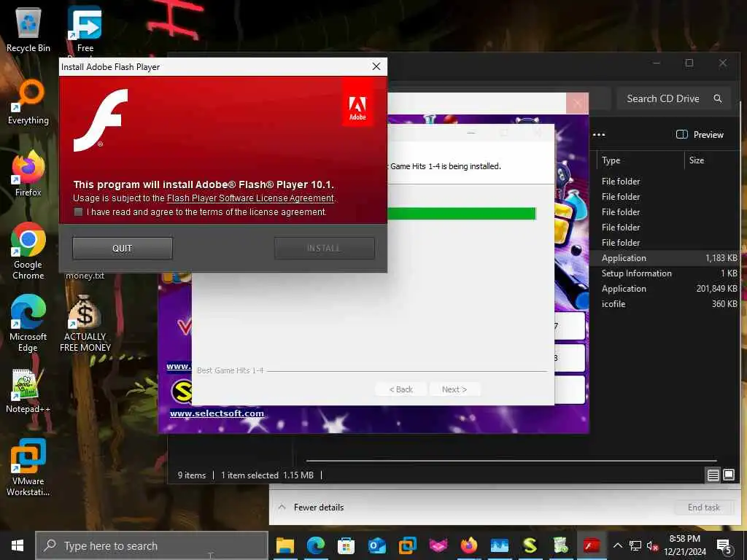Open VMware Workstation from the taskbar

tap(407, 545)
